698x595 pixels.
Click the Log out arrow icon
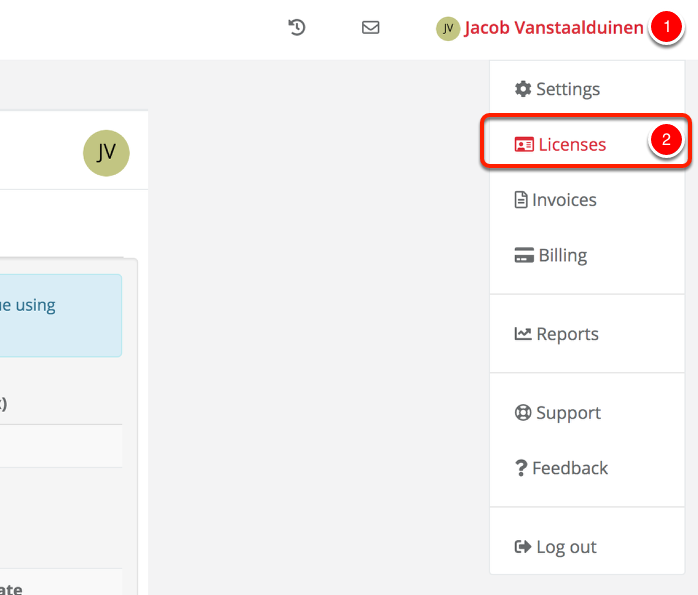click(x=523, y=546)
